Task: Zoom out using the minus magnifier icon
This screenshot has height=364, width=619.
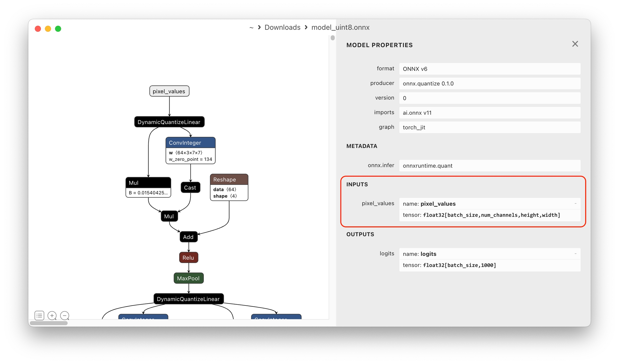Action: pyautogui.click(x=65, y=315)
